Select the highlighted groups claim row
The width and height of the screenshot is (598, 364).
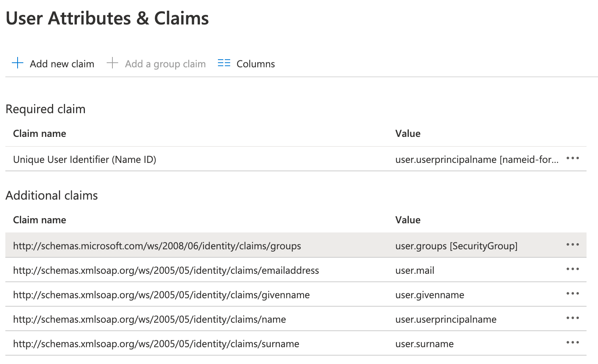157,246
